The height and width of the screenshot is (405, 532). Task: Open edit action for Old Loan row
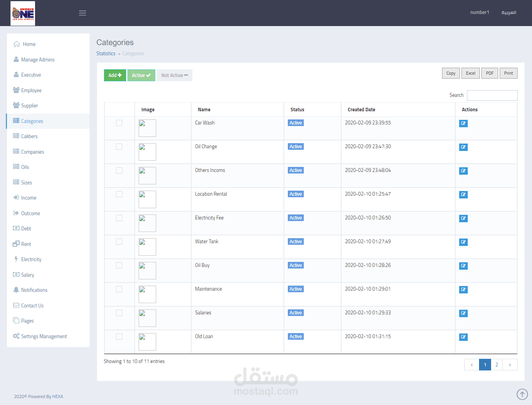(x=463, y=337)
